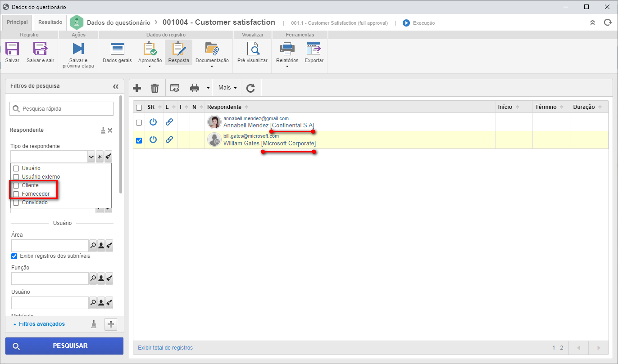Expand the Documentação dropdown arrow
Image resolution: width=618 pixels, height=364 pixels.
click(212, 67)
